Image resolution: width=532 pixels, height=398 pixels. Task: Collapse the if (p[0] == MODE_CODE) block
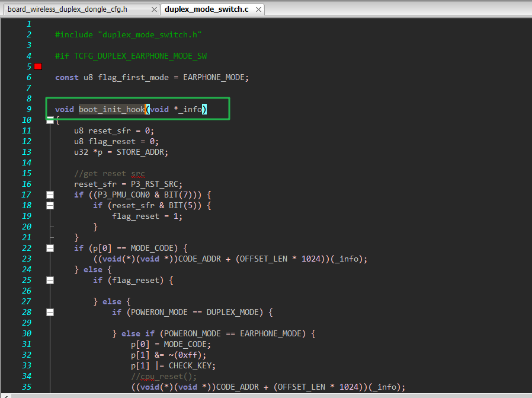pyautogui.click(x=50, y=249)
